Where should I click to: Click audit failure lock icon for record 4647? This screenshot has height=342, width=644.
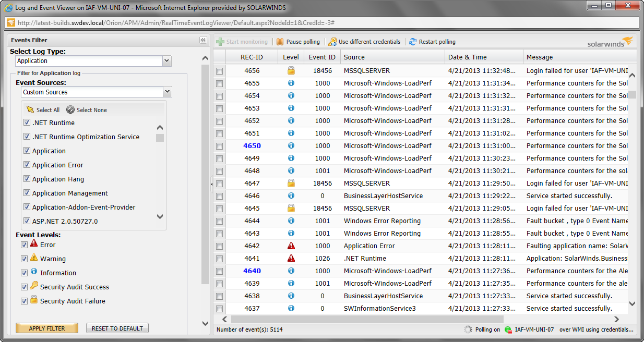click(291, 183)
